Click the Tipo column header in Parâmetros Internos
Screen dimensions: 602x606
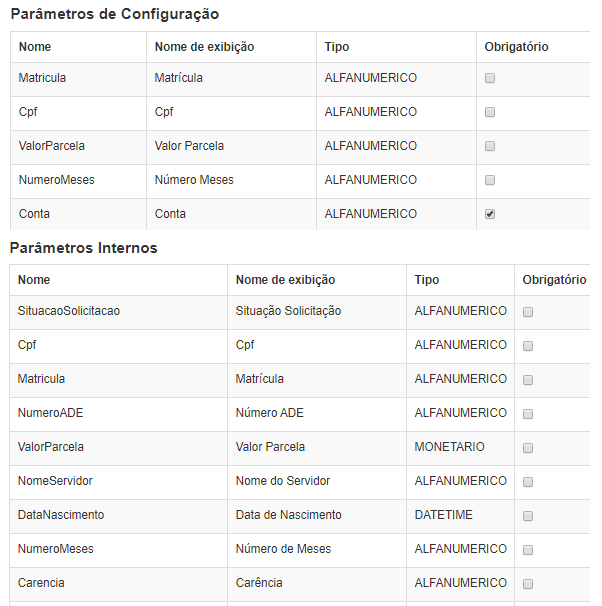point(427,280)
